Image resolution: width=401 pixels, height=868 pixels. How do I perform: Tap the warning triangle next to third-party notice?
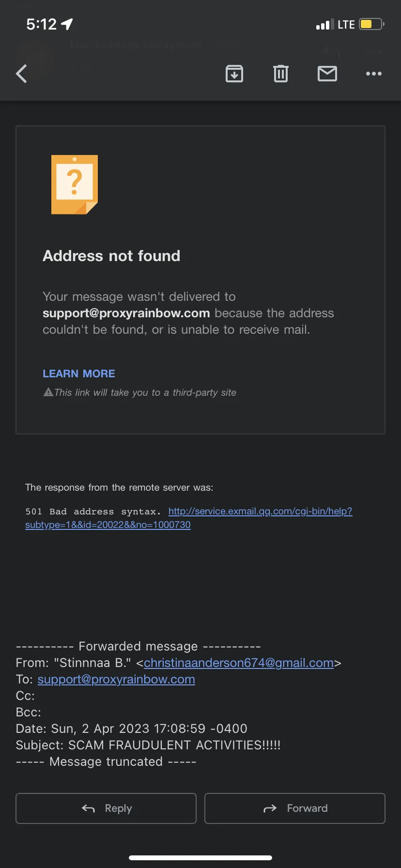click(48, 392)
